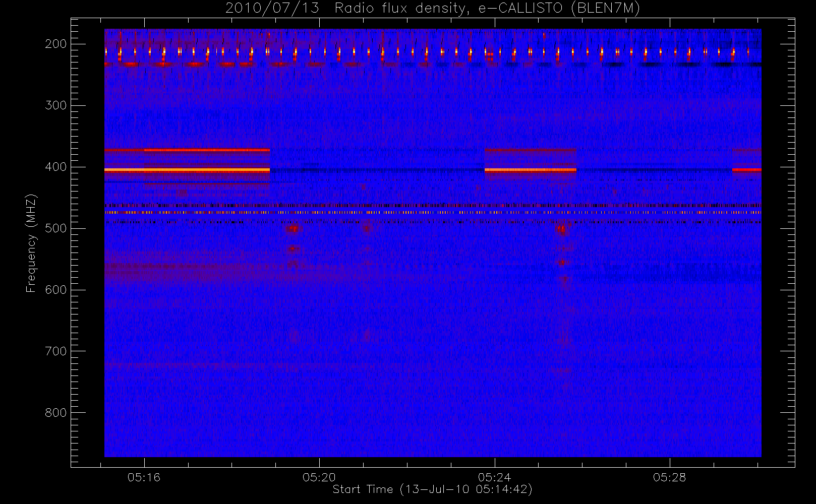Click the 05:16 time tick label
816x504 pixels.
pyautogui.click(x=144, y=477)
